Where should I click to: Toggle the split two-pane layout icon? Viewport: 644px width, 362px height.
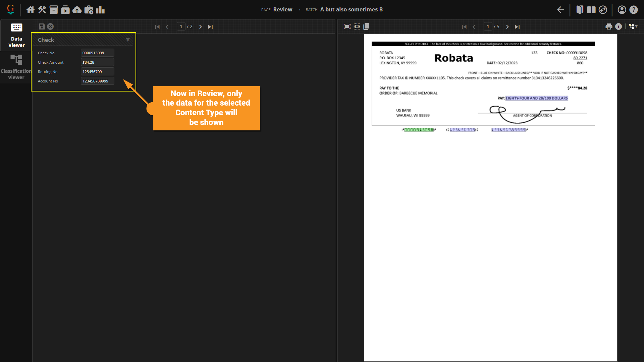pos(591,10)
